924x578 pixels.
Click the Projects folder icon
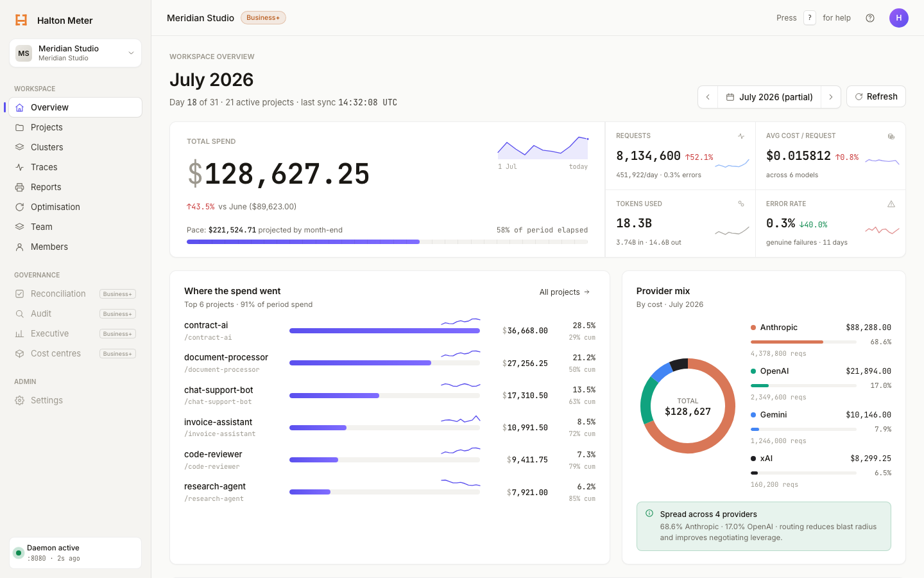[20, 127]
